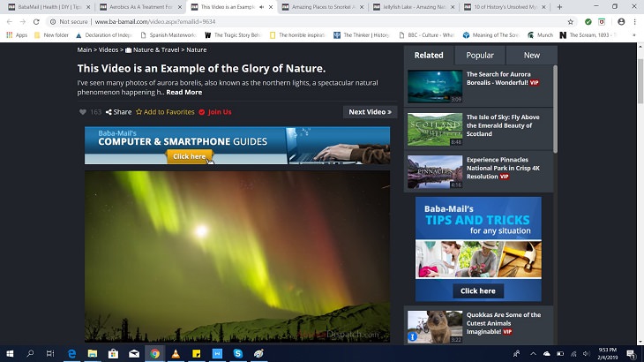Viewport: 644px width, 362px height.
Task: Click Read More in the description
Action: point(184,92)
